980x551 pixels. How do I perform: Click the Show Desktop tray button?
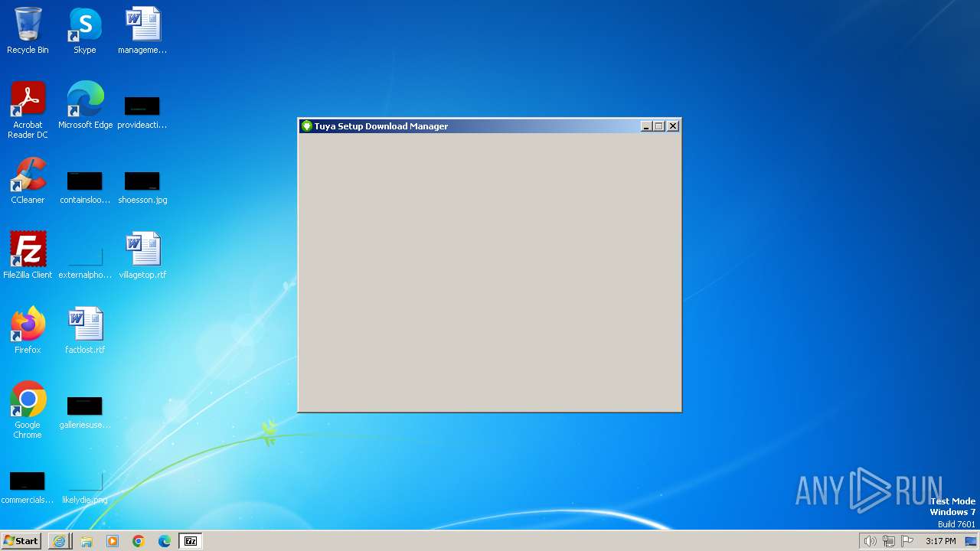pos(971,541)
